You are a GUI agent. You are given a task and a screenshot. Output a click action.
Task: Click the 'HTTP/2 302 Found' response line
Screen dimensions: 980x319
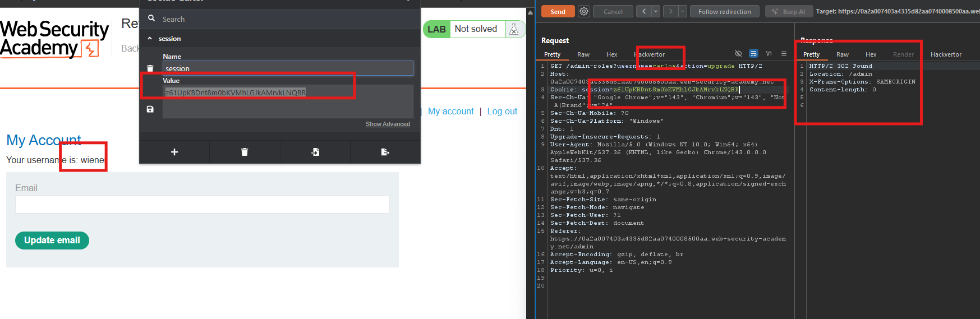coord(840,66)
